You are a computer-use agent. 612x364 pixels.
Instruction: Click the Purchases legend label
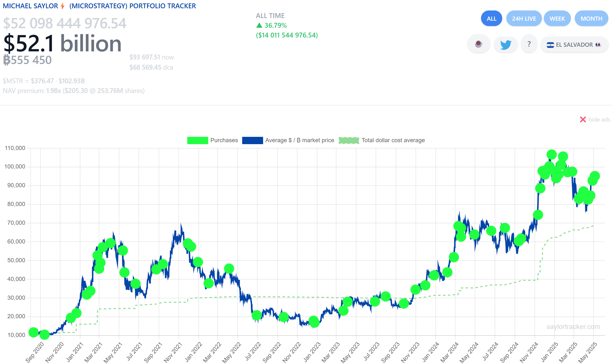point(224,140)
